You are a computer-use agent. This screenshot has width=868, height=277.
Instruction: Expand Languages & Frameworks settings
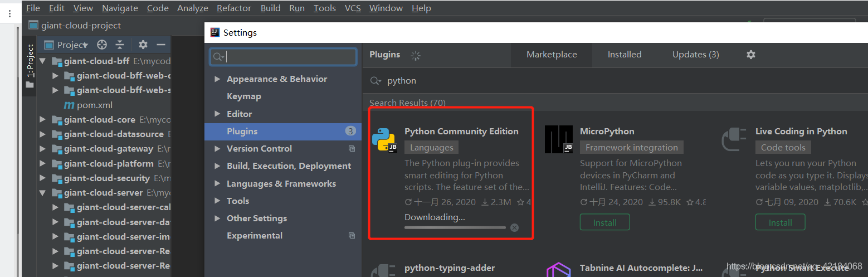click(x=217, y=184)
